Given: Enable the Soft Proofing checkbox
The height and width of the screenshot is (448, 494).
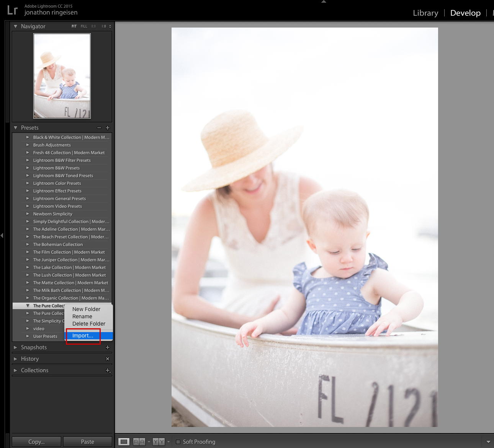Looking at the screenshot, I should (x=178, y=442).
